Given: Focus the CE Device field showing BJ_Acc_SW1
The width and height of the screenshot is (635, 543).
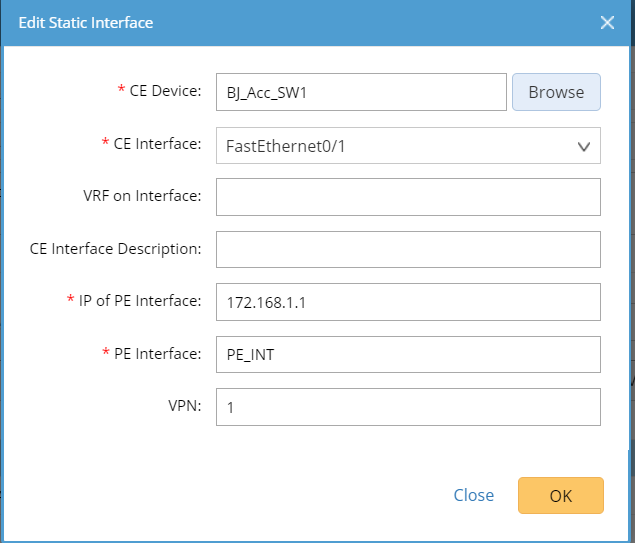Looking at the screenshot, I should click(x=361, y=92).
